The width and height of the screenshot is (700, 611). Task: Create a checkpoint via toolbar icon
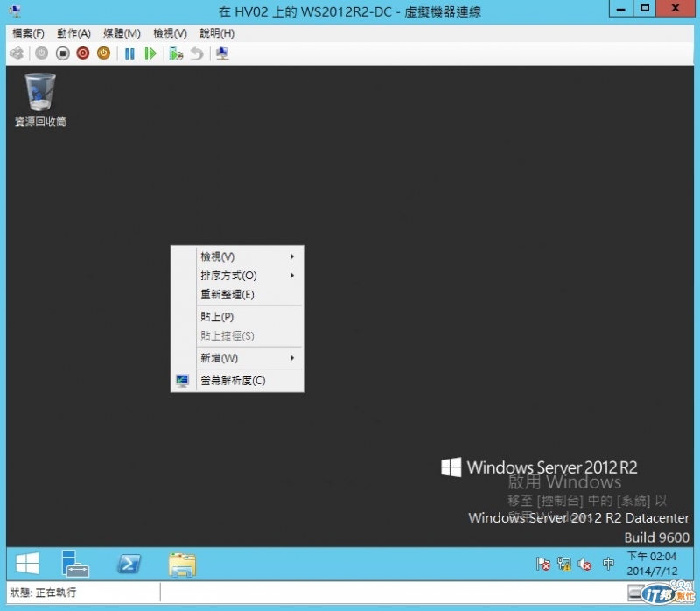tap(176, 53)
